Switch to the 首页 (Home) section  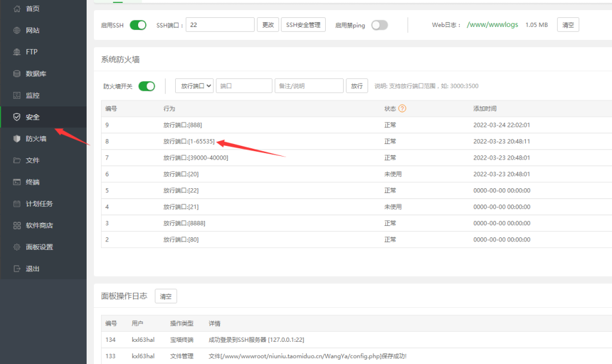(27, 9)
